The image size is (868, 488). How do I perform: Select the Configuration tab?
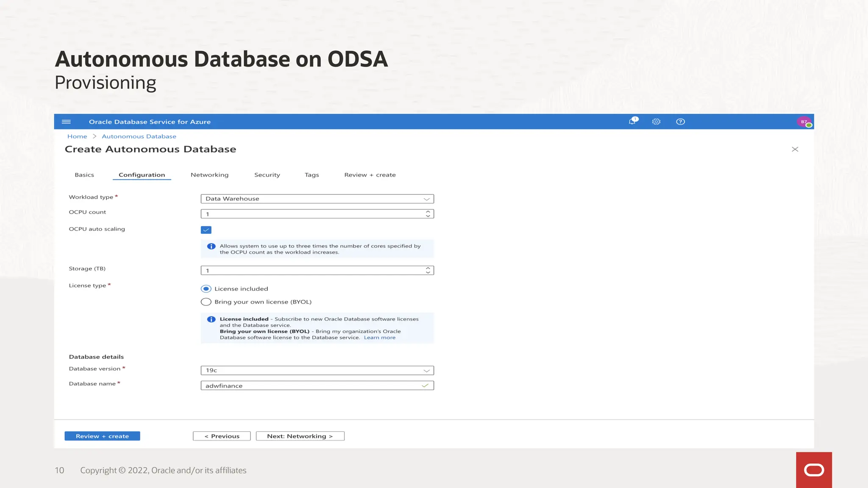click(142, 175)
